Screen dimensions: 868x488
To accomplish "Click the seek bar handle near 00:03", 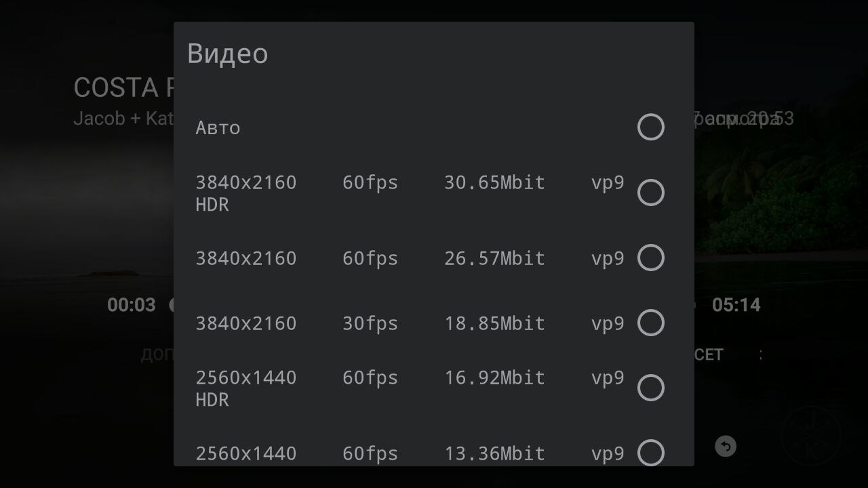I will point(172,305).
